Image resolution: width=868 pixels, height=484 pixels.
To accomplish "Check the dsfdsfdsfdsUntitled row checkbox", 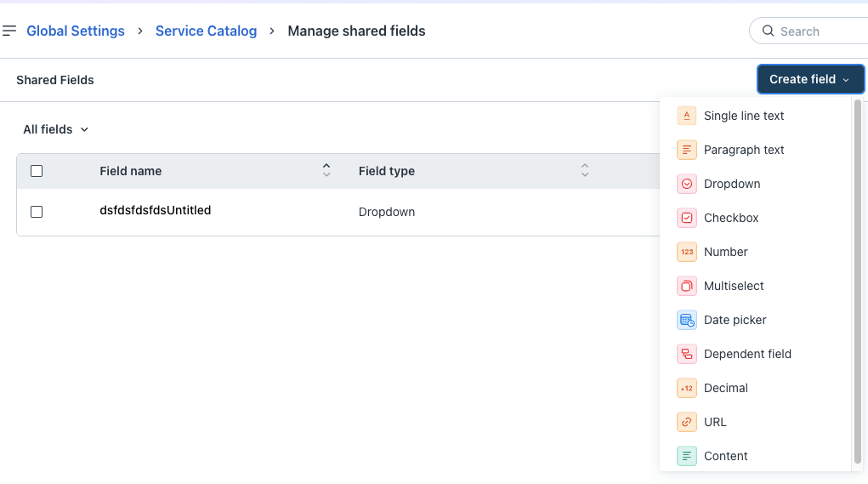I will pyautogui.click(x=37, y=212).
